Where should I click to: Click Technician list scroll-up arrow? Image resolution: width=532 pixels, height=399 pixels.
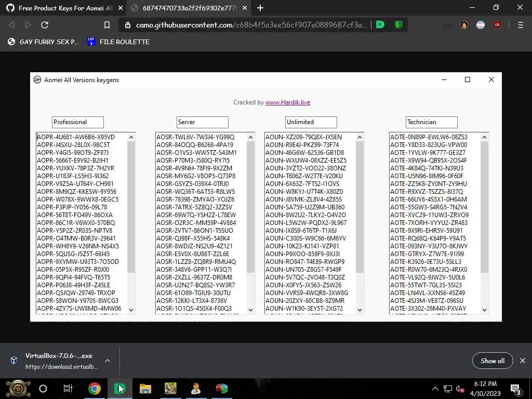(485, 137)
